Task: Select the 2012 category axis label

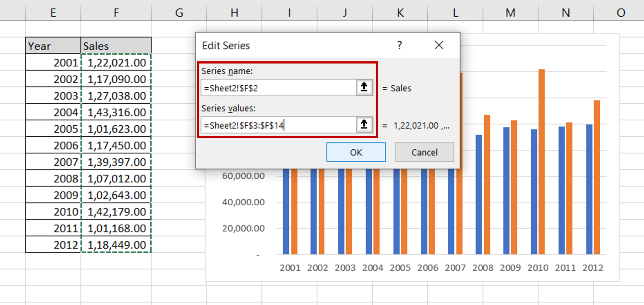Action: (592, 268)
